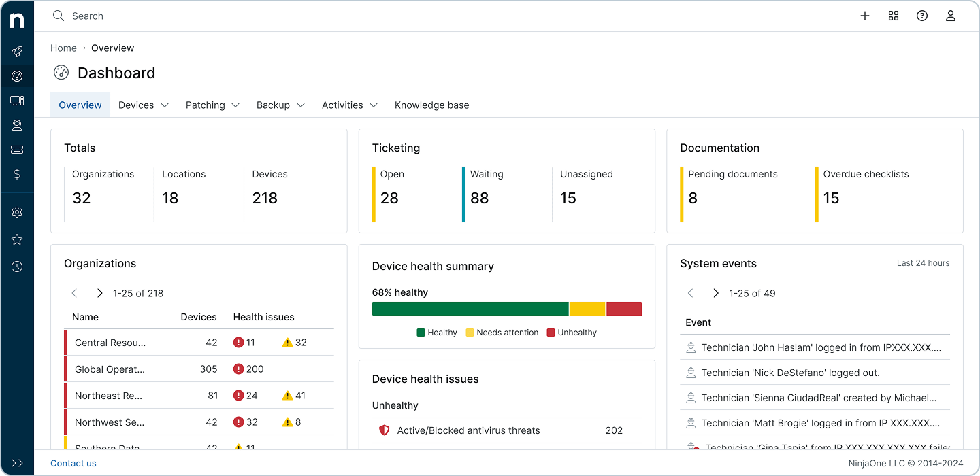Expand the Patching dropdown tab
Screen dimensions: 980x476
(x=212, y=105)
